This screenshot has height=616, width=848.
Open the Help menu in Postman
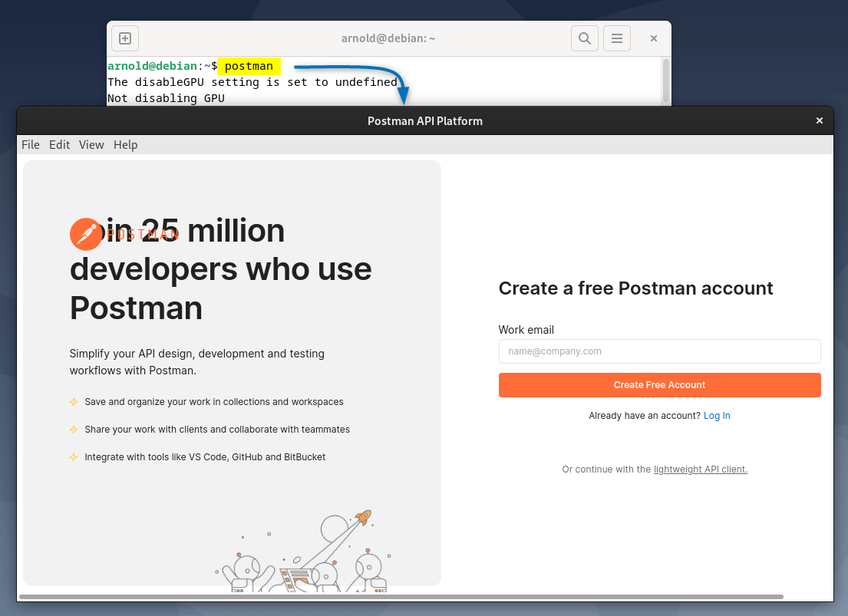tap(125, 144)
